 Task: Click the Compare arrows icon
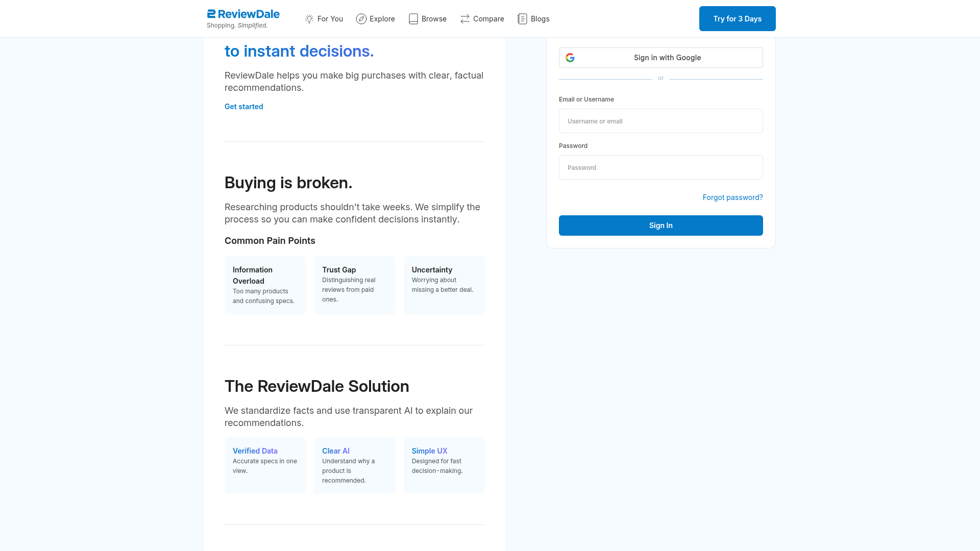pyautogui.click(x=465, y=19)
